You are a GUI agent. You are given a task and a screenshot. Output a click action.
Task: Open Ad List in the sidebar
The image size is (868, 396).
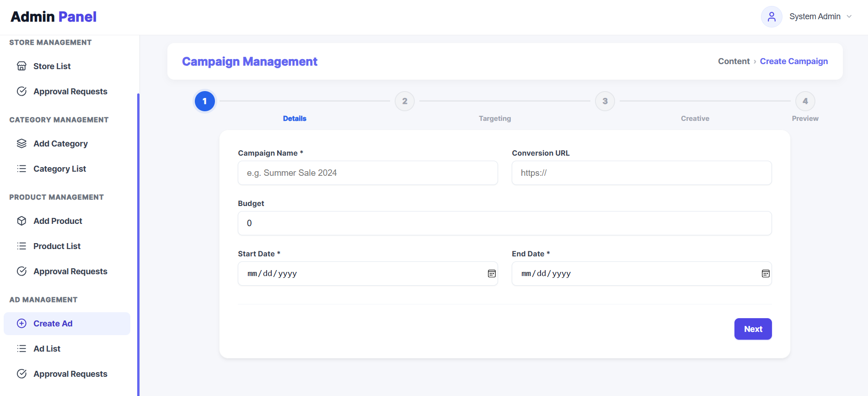click(x=47, y=348)
